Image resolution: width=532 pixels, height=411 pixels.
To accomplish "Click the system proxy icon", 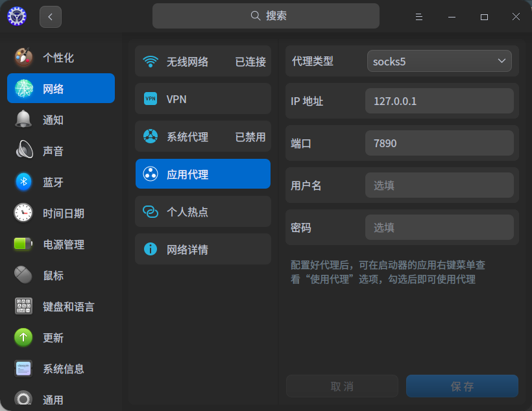I will (151, 136).
